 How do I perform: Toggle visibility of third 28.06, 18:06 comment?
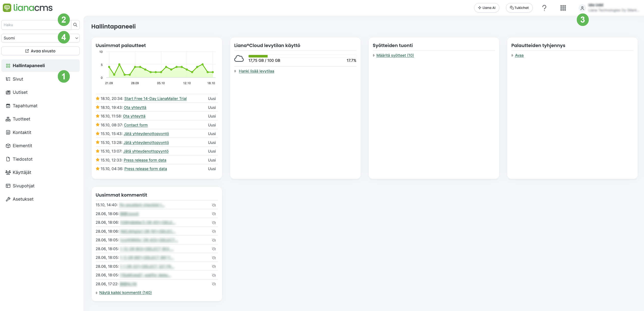click(214, 231)
